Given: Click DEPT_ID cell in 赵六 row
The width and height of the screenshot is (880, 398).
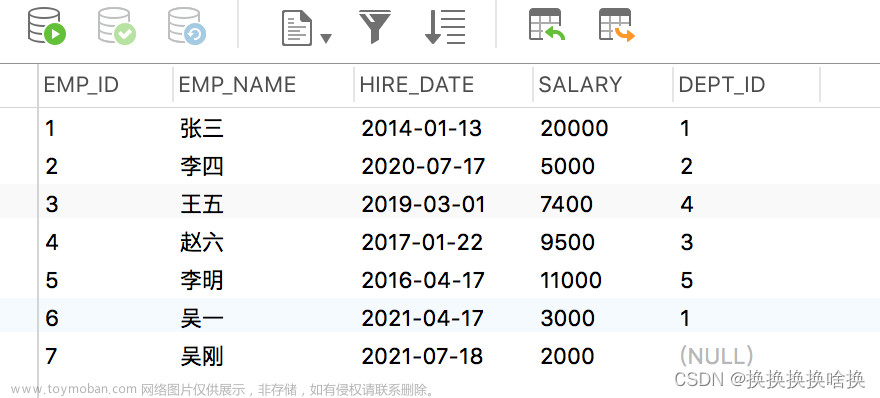Looking at the screenshot, I should point(686,243).
